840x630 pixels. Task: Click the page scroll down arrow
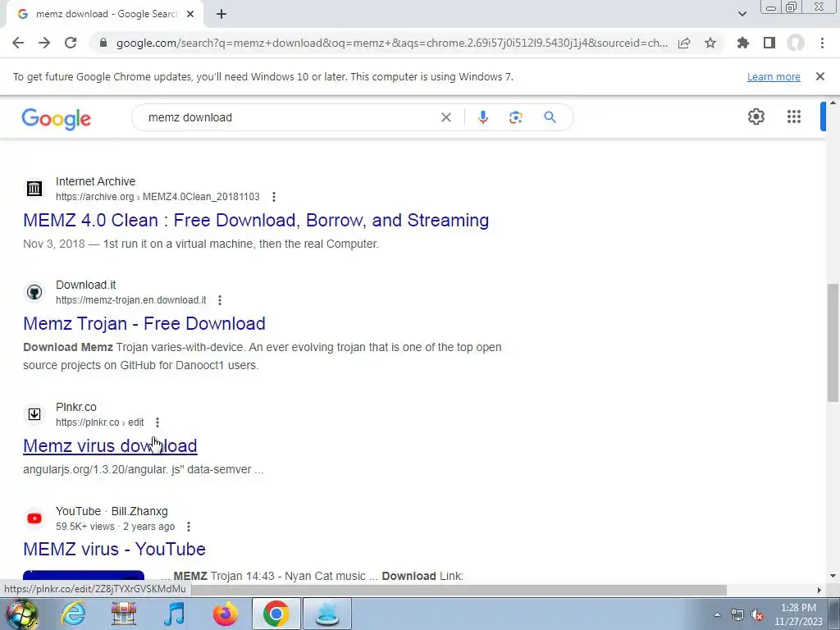pos(833,576)
